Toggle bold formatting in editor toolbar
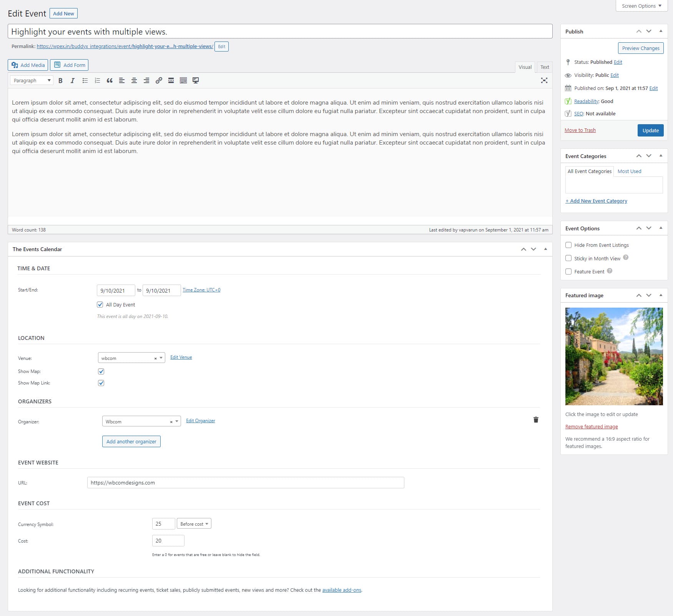Image resolution: width=673 pixels, height=616 pixels. click(x=60, y=81)
